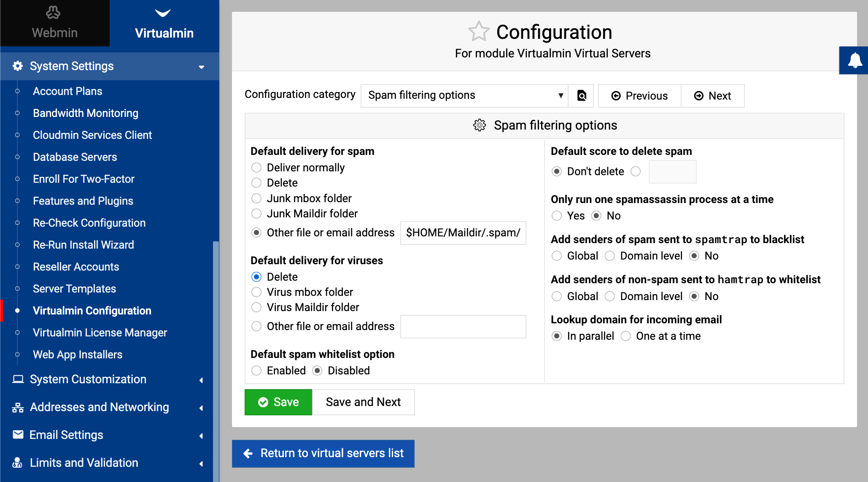Click the Limits and Validation user icon
The image size is (868, 482).
18,463
